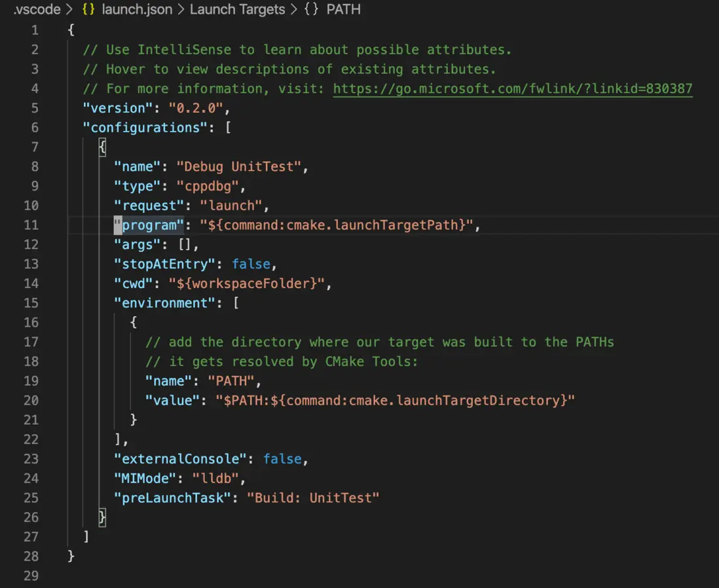This screenshot has width=719, height=588.
Task: Click the closing brace on line 26
Action: click(x=102, y=518)
